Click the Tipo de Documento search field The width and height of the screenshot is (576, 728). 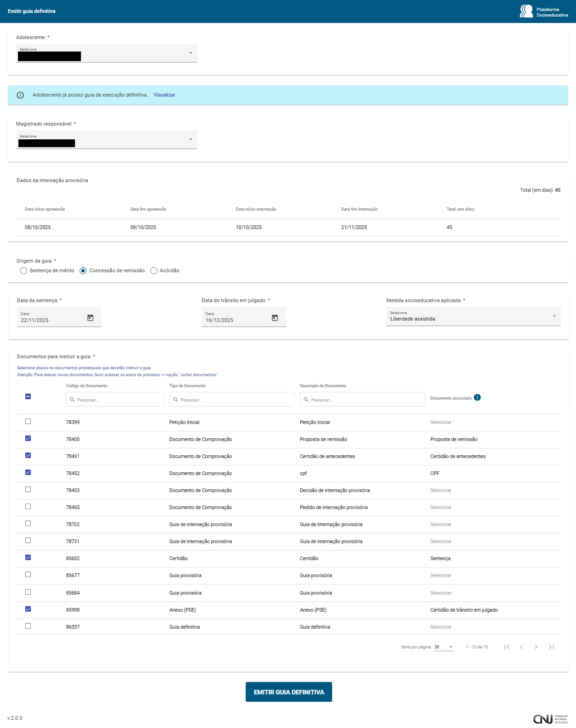coord(232,400)
